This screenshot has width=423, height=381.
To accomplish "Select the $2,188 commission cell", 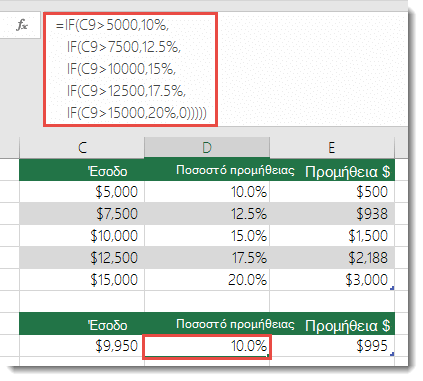I will (x=332, y=258).
